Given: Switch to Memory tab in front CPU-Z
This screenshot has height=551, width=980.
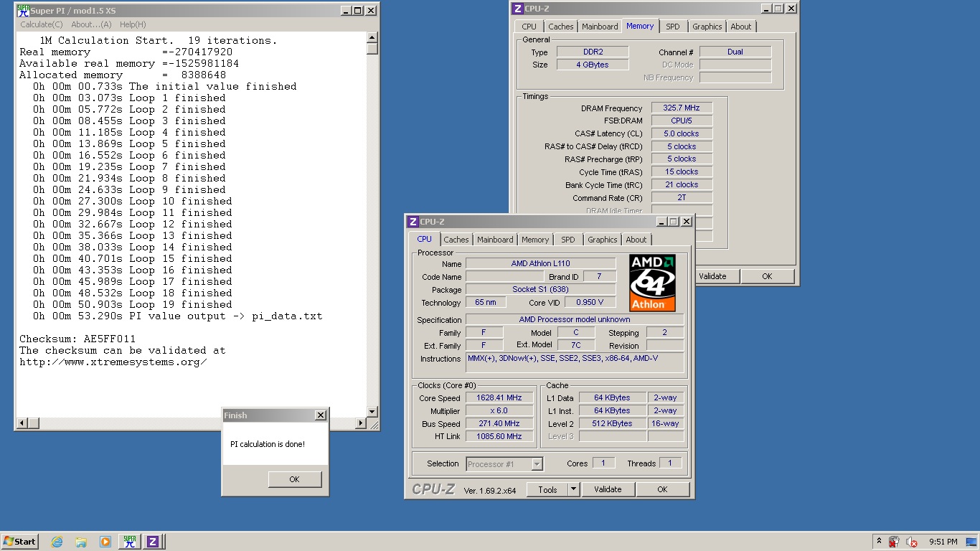Looking at the screenshot, I should [535, 240].
